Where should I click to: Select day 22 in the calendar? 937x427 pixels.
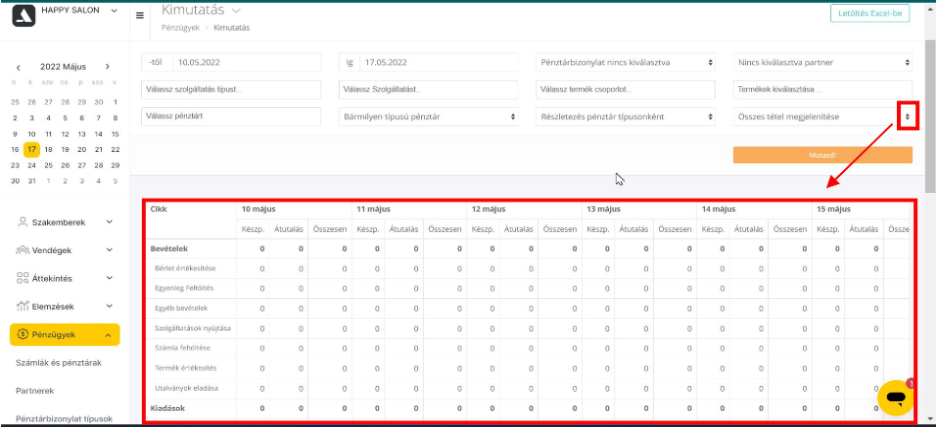pyautogui.click(x=115, y=150)
